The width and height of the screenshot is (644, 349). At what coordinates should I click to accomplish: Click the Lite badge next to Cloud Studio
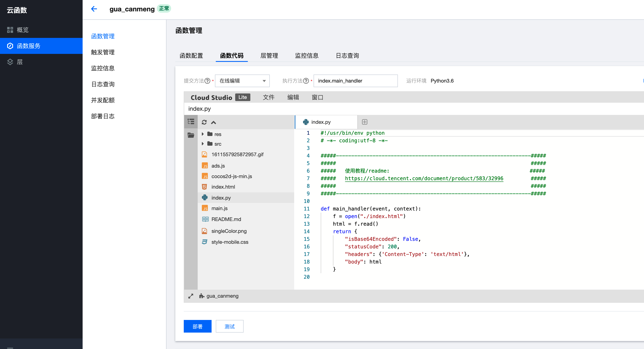click(x=243, y=97)
